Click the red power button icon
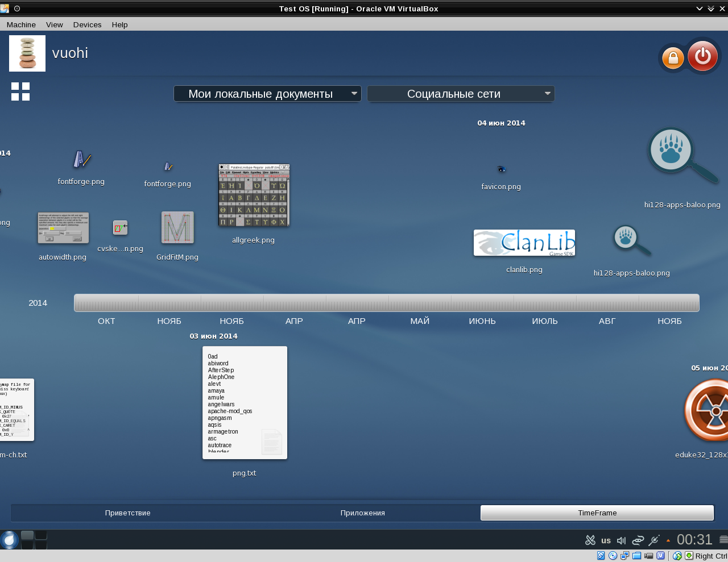Image resolution: width=728 pixels, height=562 pixels. (702, 56)
